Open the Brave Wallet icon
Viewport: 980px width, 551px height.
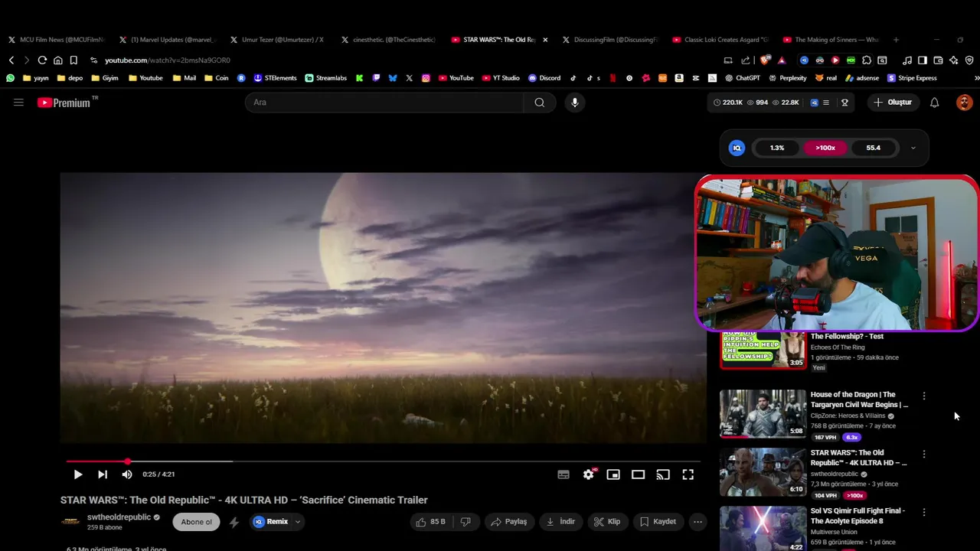click(938, 60)
